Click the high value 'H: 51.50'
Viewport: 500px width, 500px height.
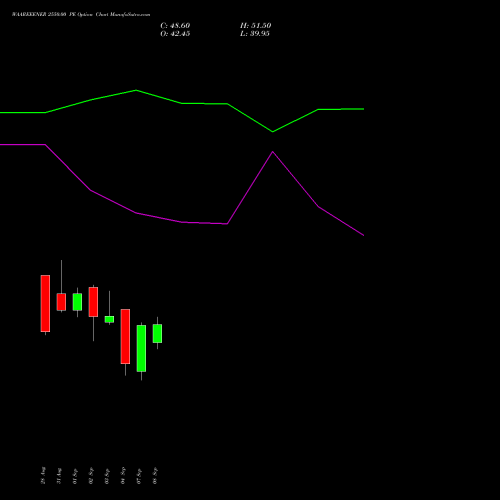[x=256, y=26]
